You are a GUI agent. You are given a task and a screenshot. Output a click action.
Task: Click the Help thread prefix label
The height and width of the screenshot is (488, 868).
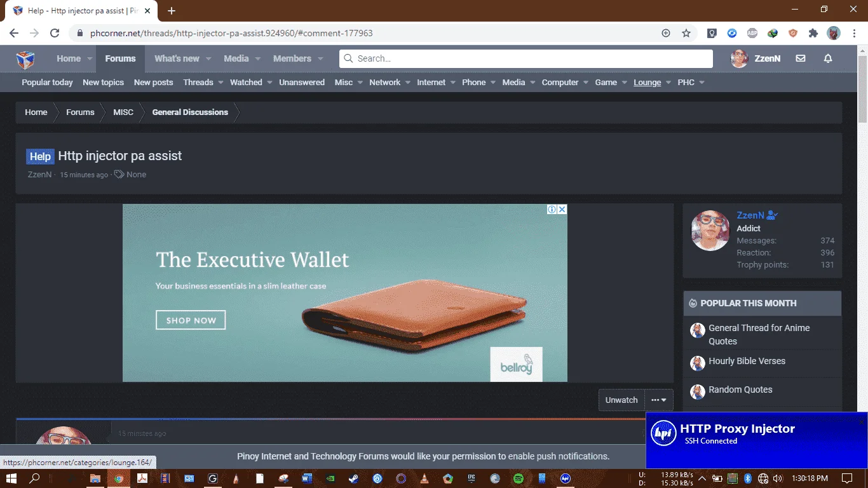pyautogui.click(x=40, y=156)
